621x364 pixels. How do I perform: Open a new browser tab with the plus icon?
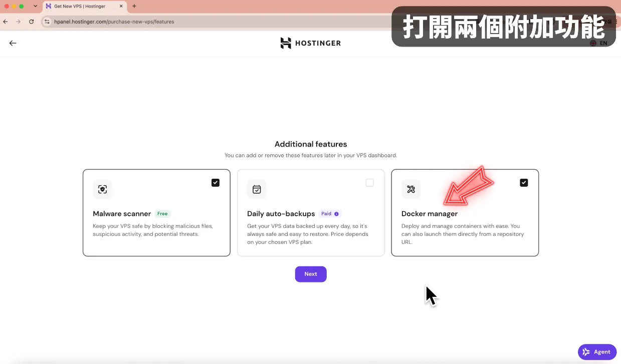pyautogui.click(x=134, y=6)
